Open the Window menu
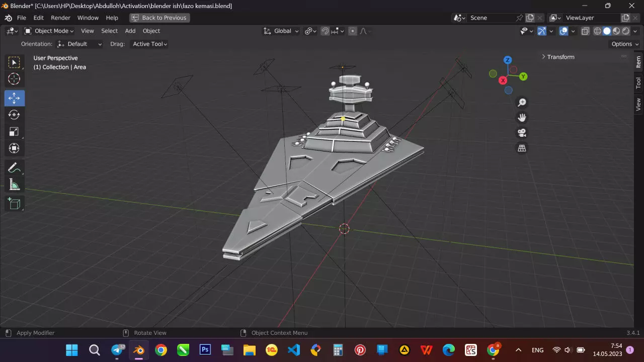This screenshot has width=644, height=362. pos(88,18)
